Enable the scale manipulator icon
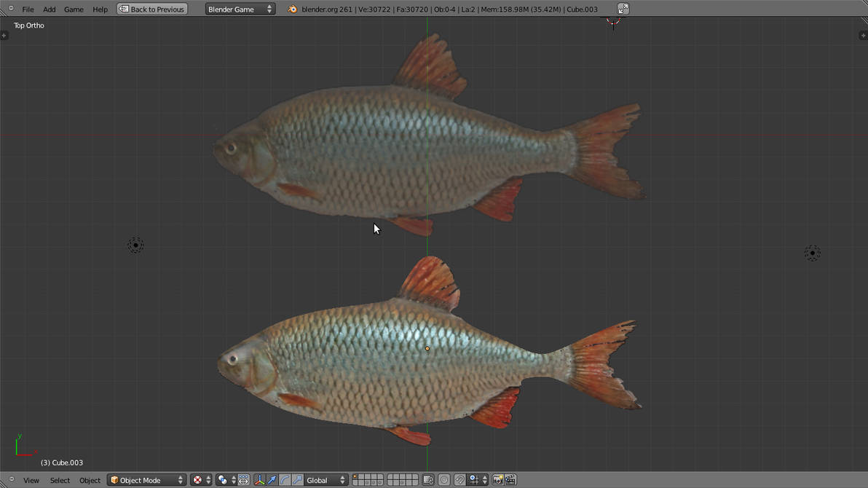This screenshot has height=488, width=868. (297, 480)
